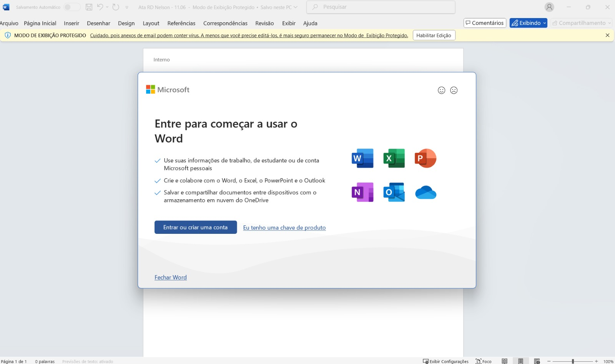The height and width of the screenshot is (364, 615).
Task: Switch to the Página Inicial tab
Action: click(40, 23)
